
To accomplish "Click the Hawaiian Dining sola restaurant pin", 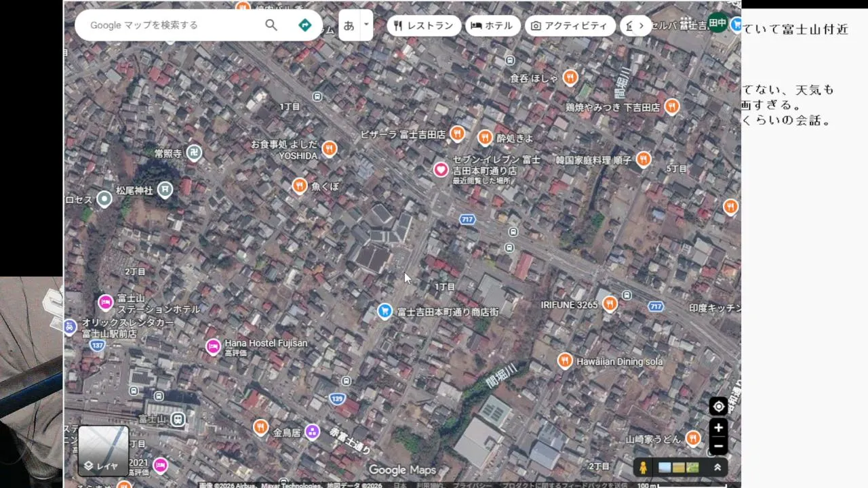I will click(x=565, y=361).
